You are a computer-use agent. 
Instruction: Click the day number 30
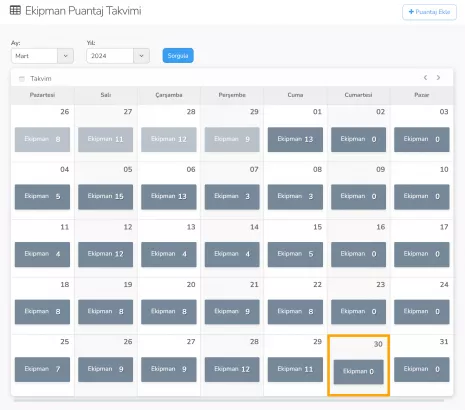point(378,344)
